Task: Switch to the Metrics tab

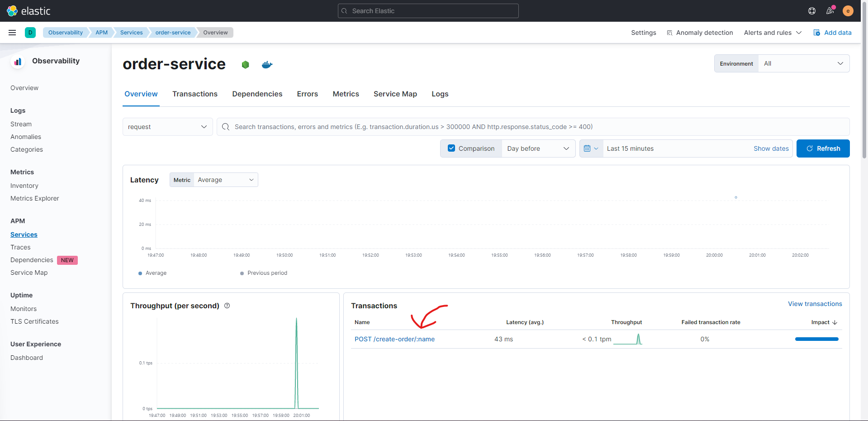Action: (x=346, y=94)
